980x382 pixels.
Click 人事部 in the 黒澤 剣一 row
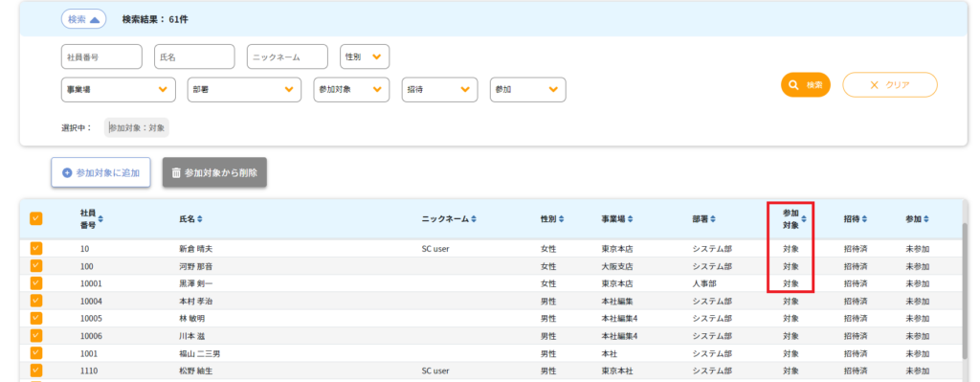coord(703,283)
